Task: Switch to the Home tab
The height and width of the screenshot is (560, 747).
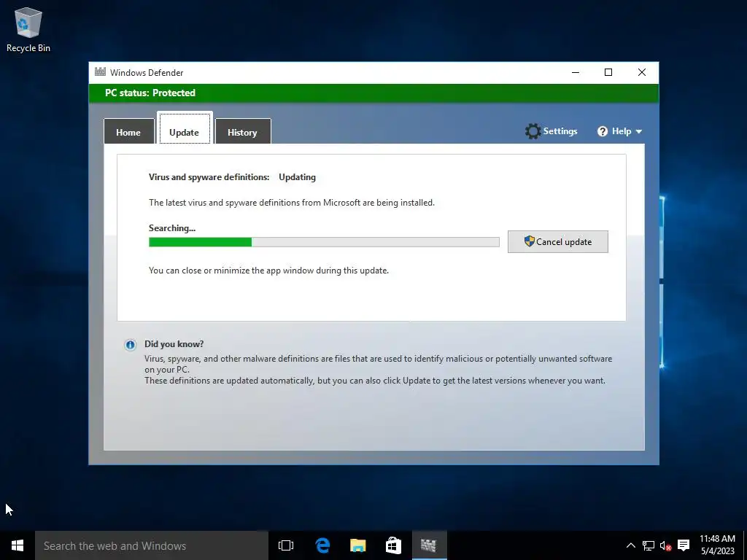Action: (x=128, y=132)
